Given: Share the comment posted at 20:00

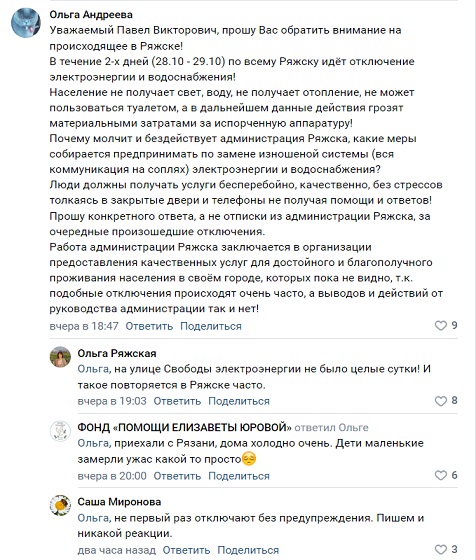Looking at the screenshot, I should [x=239, y=476].
